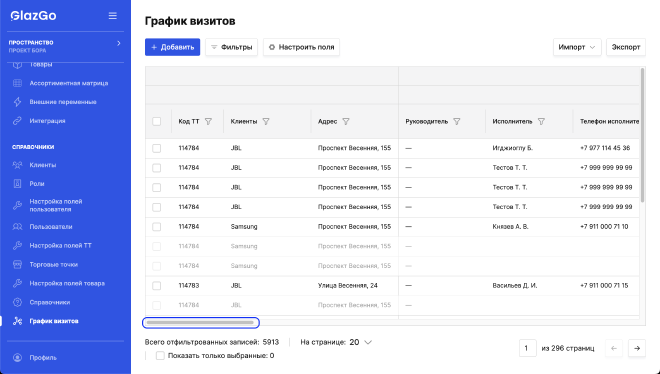Filter the Руководитель column
660x374 pixels.
[x=456, y=122]
